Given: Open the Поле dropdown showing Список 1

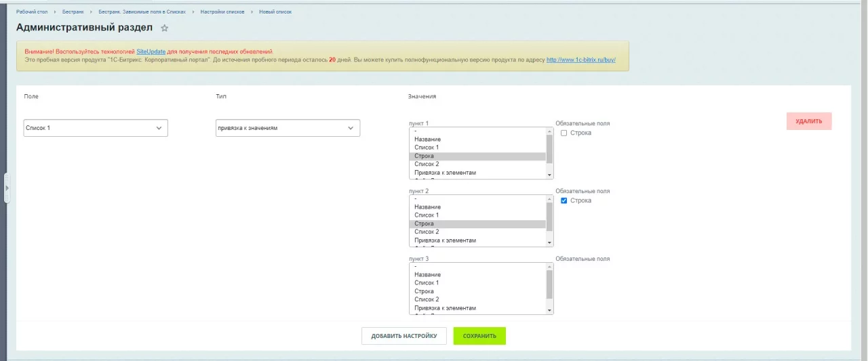Looking at the screenshot, I should [96, 128].
